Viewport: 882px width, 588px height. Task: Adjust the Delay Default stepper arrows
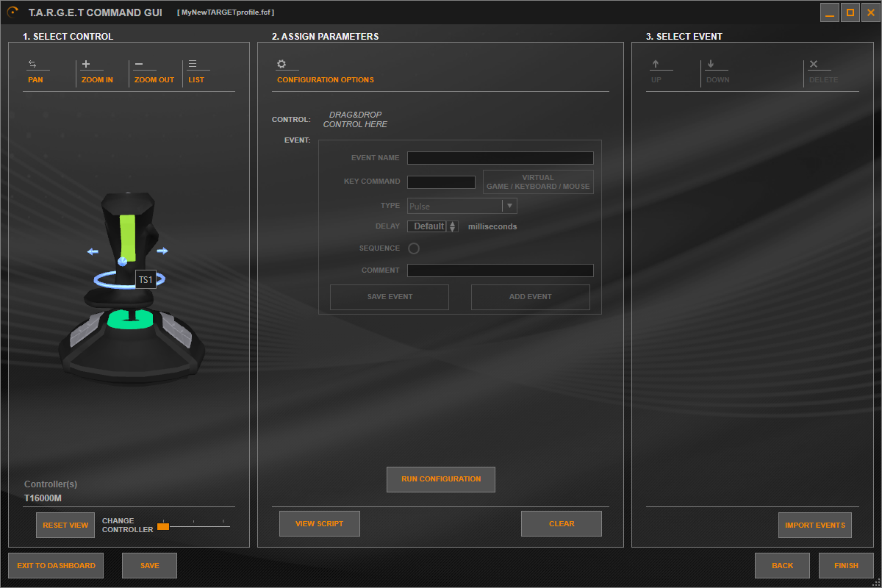coord(453,226)
